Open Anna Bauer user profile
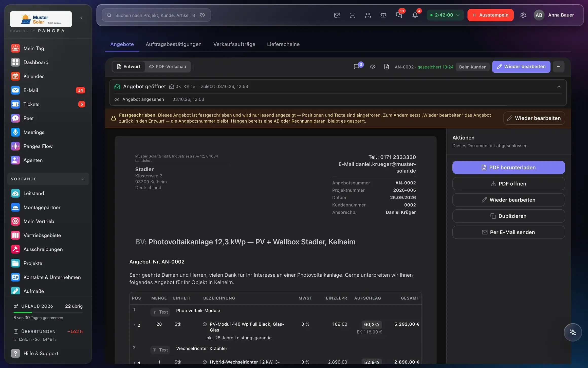 pos(554,15)
